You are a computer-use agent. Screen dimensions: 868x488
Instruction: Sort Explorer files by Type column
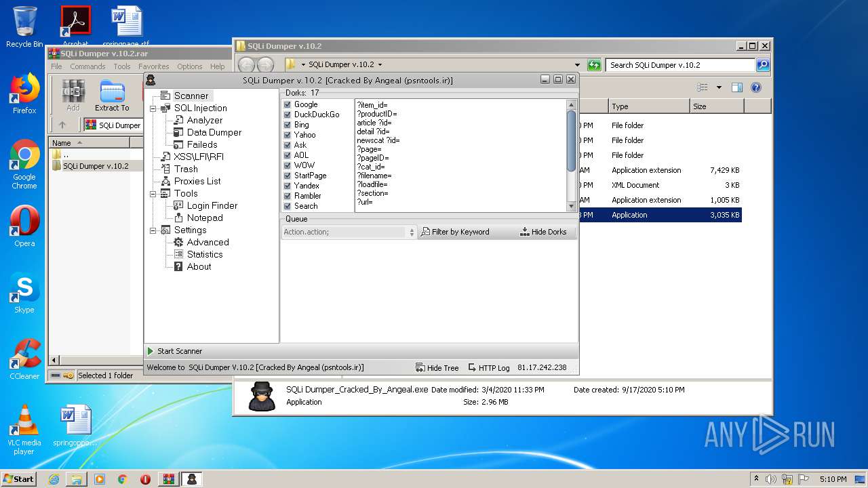[x=648, y=106]
